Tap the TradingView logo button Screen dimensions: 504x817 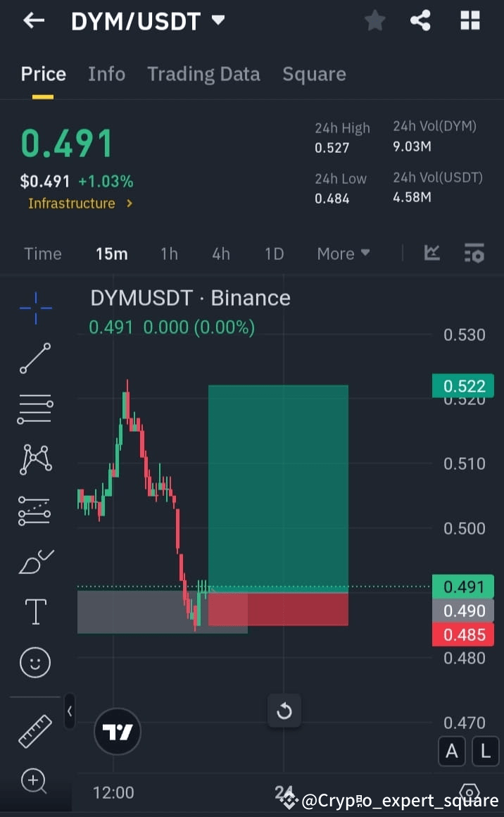coord(117,732)
